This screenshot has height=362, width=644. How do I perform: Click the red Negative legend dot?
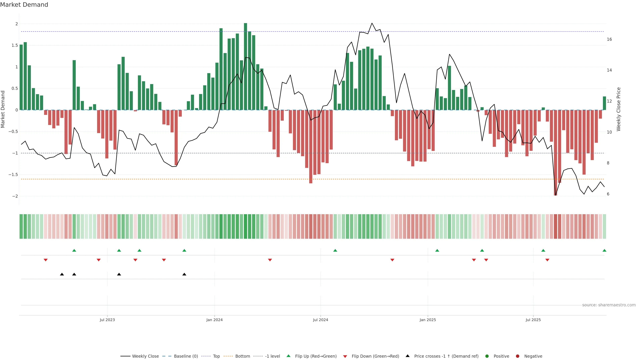click(x=518, y=356)
